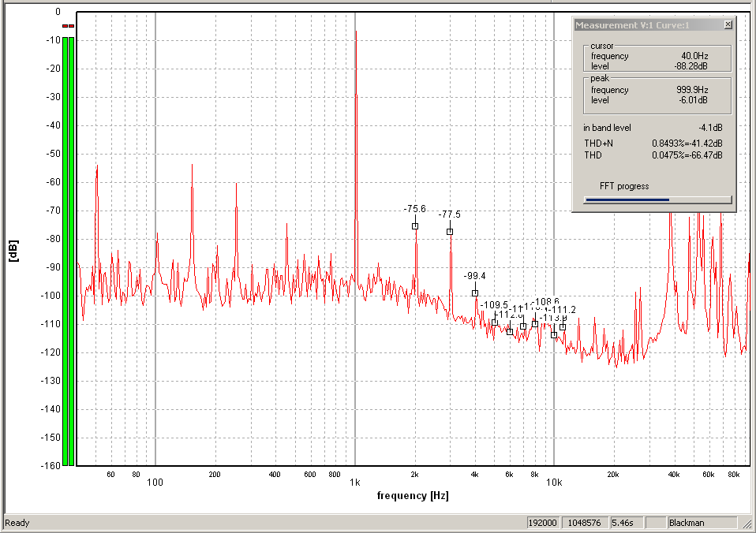Click the 1048576 FFT size status field
756x533 pixels.
[586, 523]
